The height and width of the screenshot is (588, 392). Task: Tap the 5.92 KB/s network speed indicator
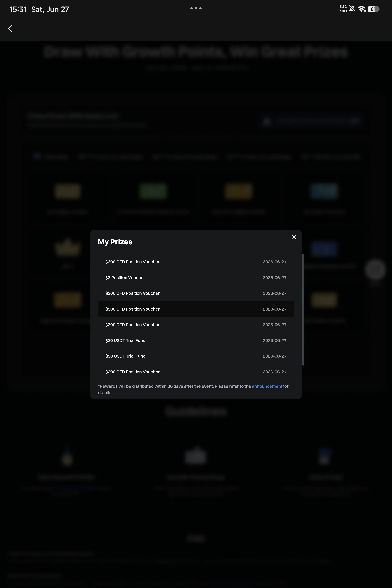(343, 9)
